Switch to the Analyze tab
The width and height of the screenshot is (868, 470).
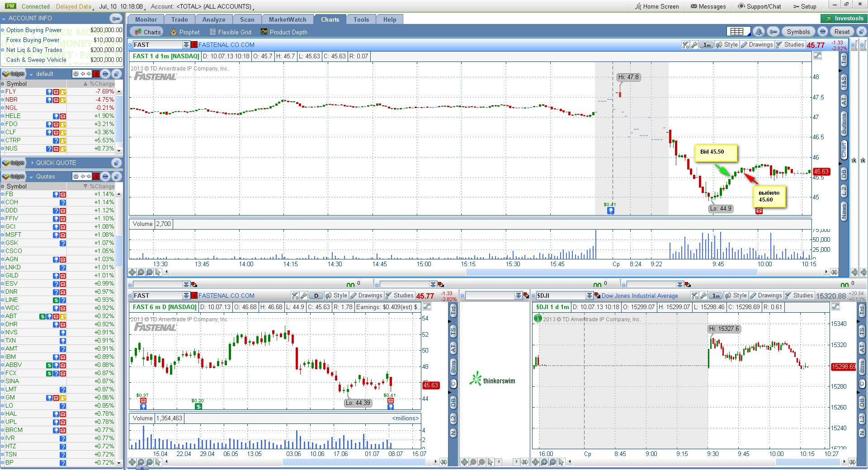point(214,19)
